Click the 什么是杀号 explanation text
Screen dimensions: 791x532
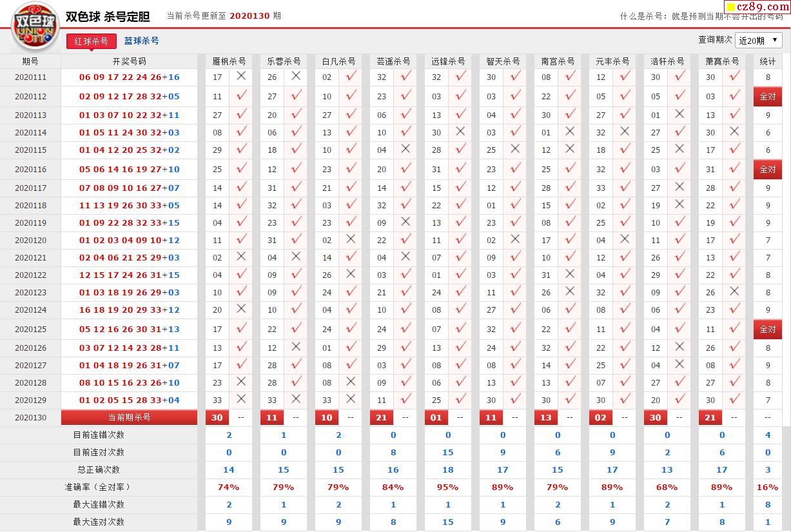[x=701, y=16]
